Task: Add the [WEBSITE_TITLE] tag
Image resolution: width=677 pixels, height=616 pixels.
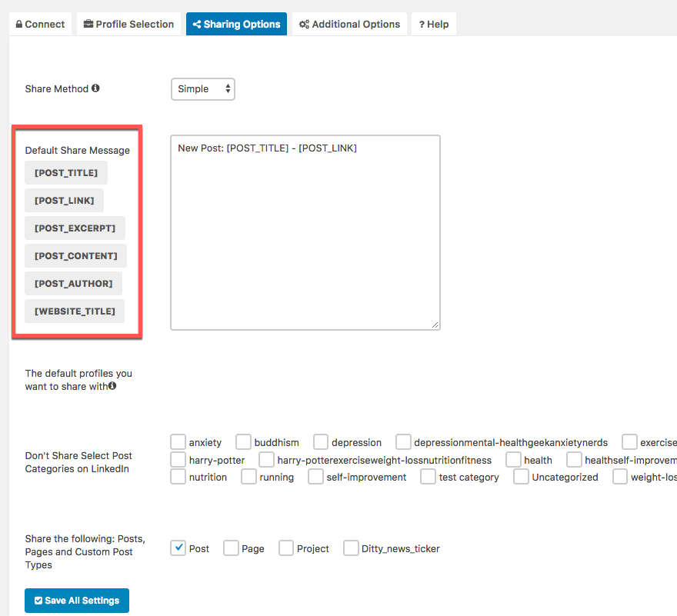Action: pyautogui.click(x=75, y=311)
